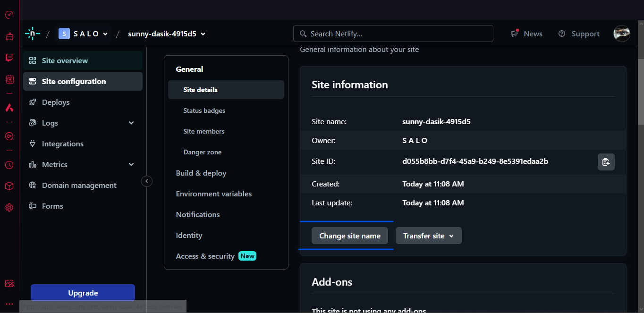
Task: Open Domain management page
Action: [83, 185]
